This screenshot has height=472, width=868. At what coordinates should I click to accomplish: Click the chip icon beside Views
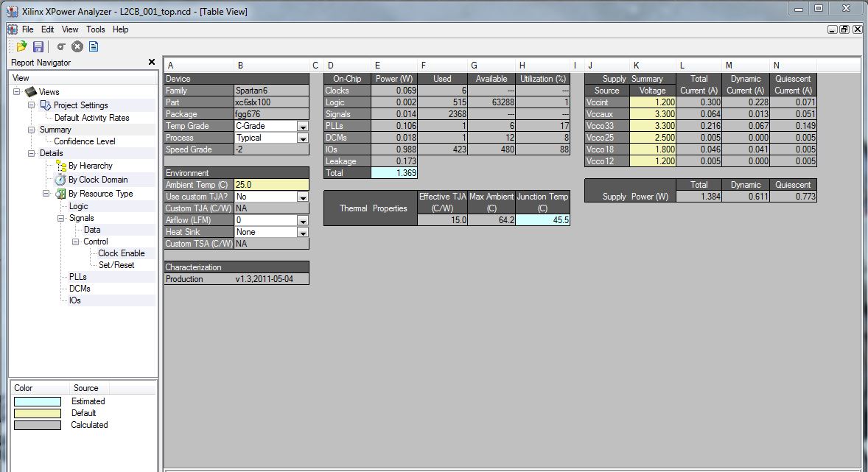pos(31,92)
